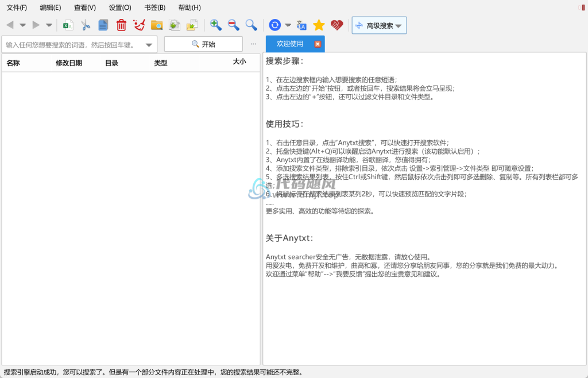The height and width of the screenshot is (378, 588).
Task: Click the copy file with green arrow icon
Action: tap(175, 25)
